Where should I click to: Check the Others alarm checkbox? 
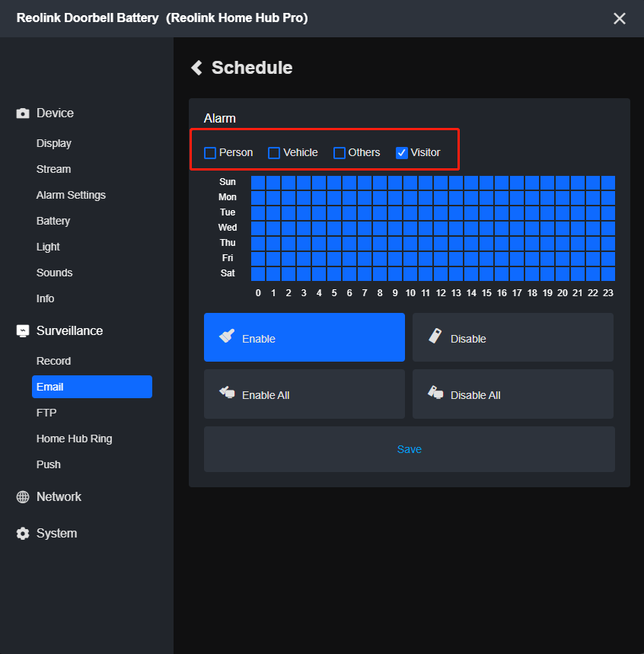(340, 153)
